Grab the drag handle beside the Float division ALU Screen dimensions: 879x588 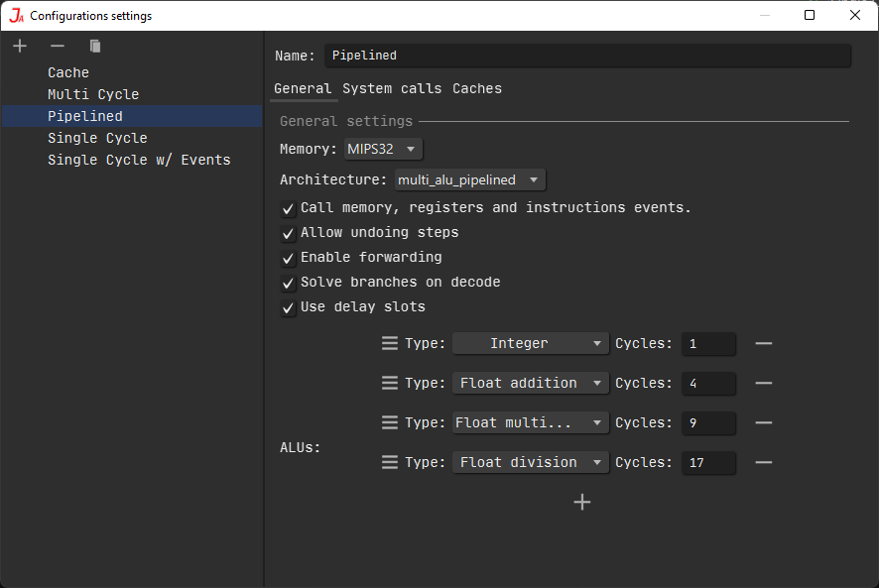coord(389,461)
